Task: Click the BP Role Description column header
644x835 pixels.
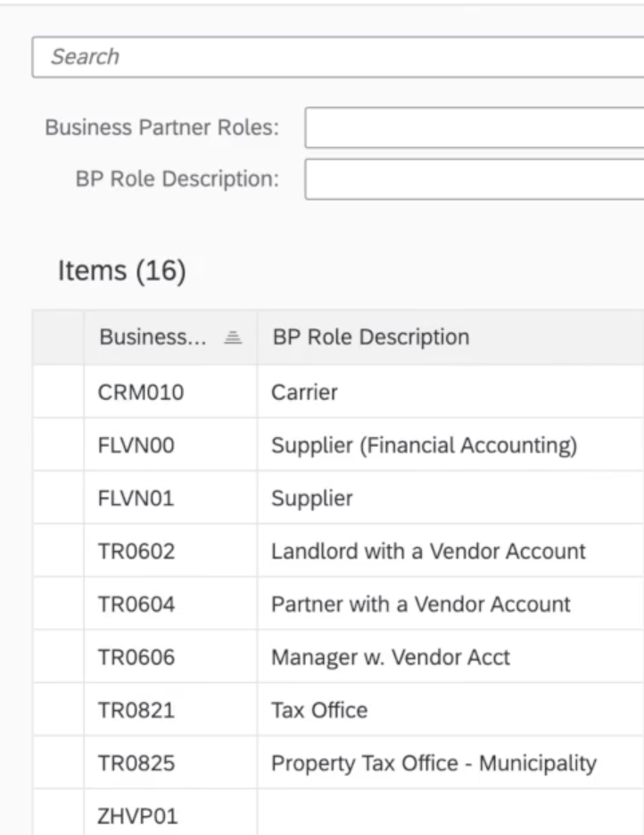Action: pyautogui.click(x=370, y=337)
